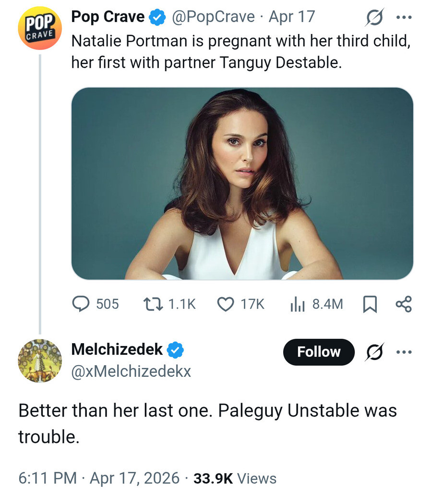Image resolution: width=432 pixels, height=504 pixels.
Task: Expand more options on Melchizedek's reply
Action: pyautogui.click(x=403, y=352)
